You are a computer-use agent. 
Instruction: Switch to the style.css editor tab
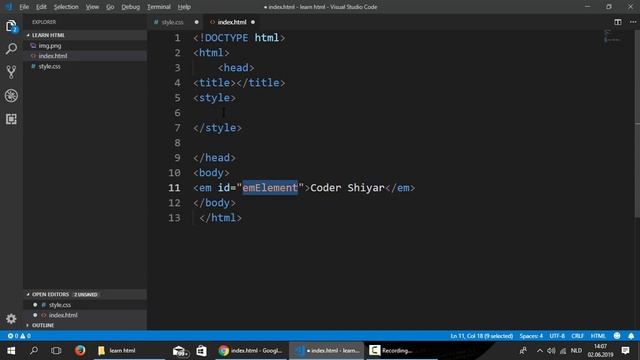pyautogui.click(x=176, y=22)
